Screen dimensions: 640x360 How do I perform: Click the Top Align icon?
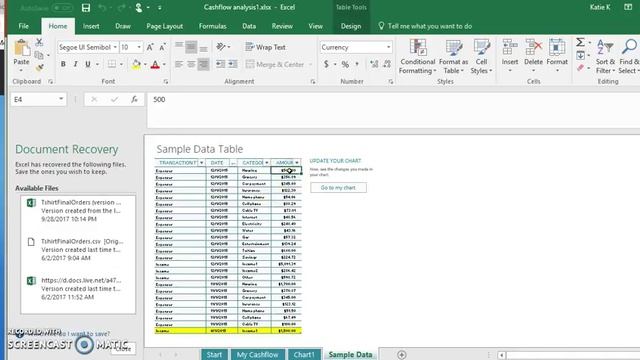point(179,47)
